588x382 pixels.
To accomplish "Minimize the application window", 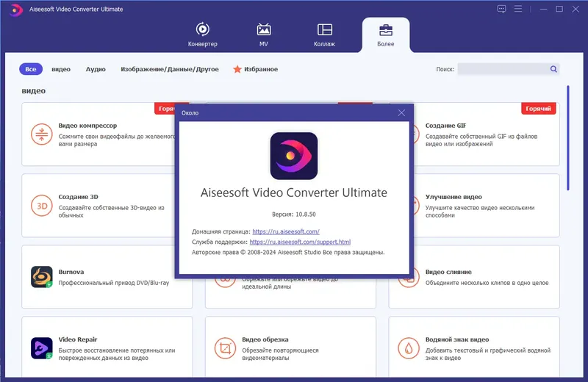I will tap(543, 9).
